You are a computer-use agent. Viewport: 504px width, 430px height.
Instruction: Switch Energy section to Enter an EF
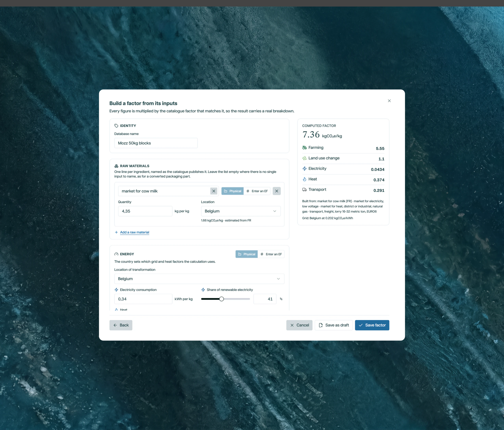pos(271,254)
